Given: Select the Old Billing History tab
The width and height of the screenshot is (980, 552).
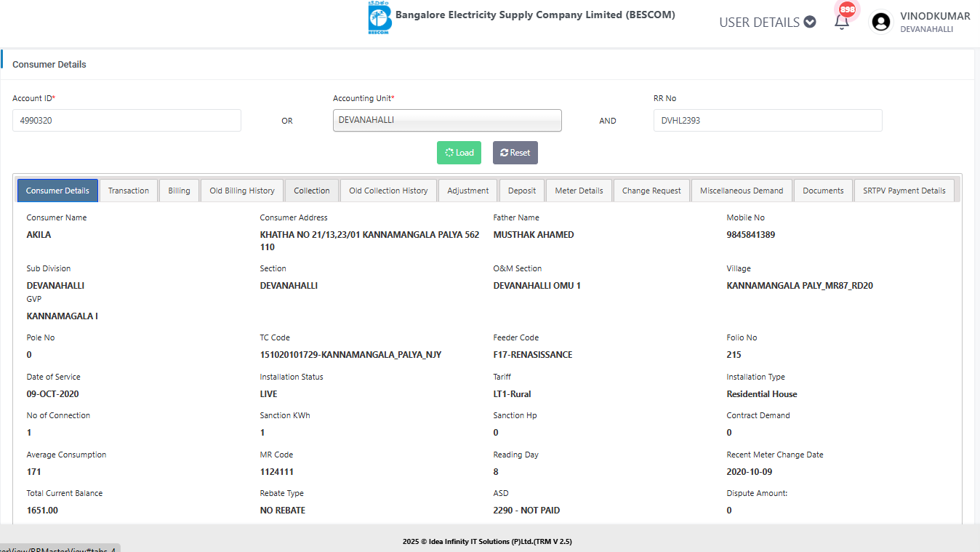Looking at the screenshot, I should (242, 191).
